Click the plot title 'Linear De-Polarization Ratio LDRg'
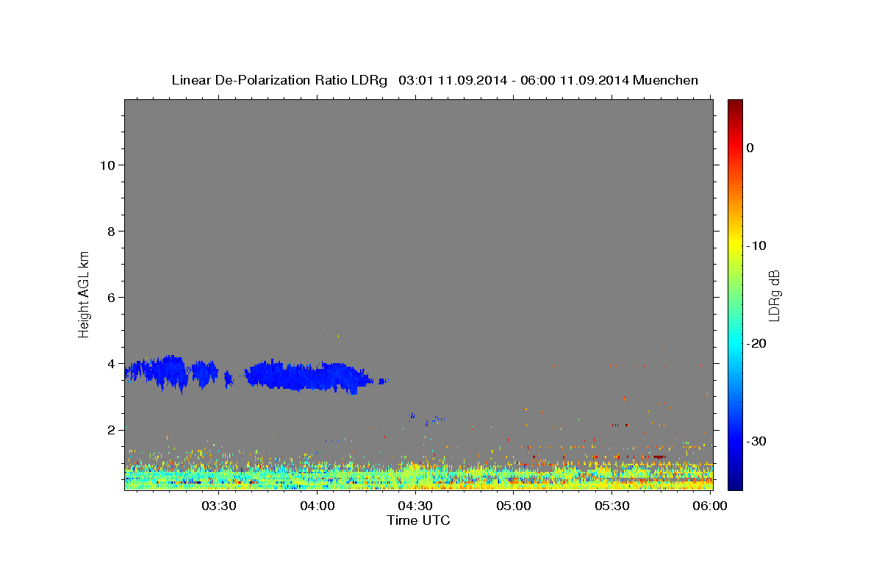 [279, 80]
